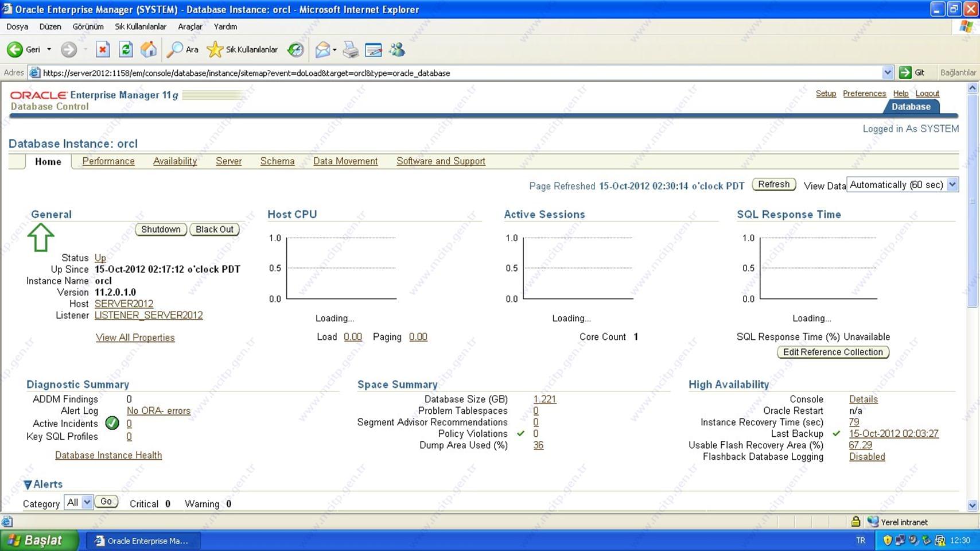Collapse the Alerts section triangle
The image size is (980, 551).
pyautogui.click(x=28, y=485)
